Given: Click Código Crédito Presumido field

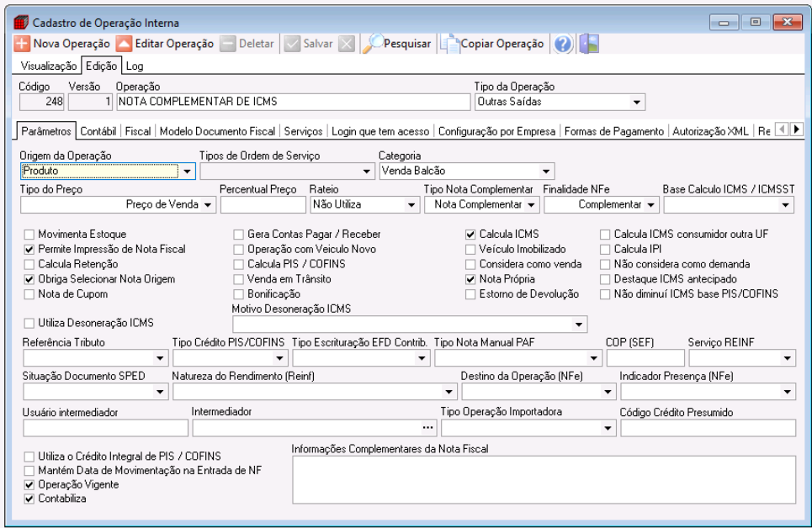Looking at the screenshot, I should [x=708, y=428].
